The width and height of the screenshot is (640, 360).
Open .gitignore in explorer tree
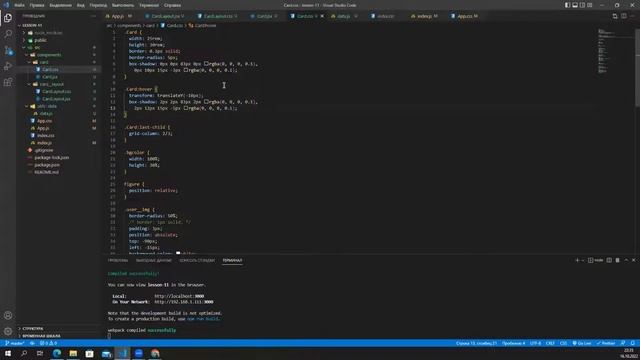coord(44,150)
